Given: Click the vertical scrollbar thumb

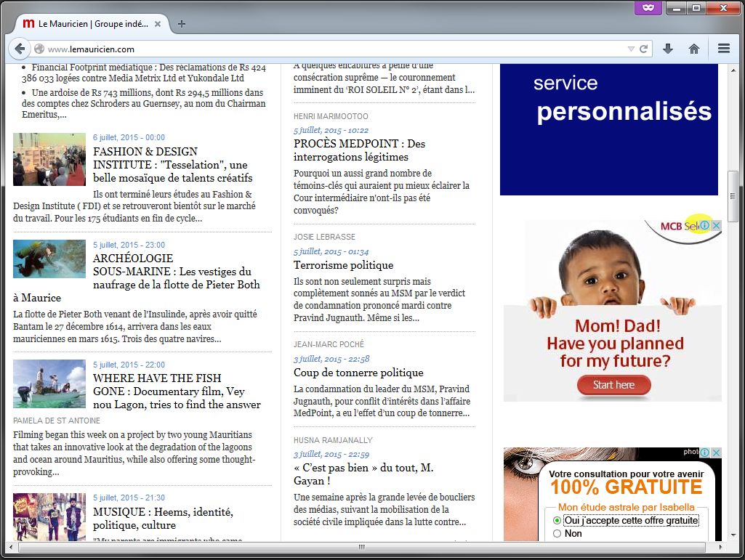Looking at the screenshot, I should [733, 195].
